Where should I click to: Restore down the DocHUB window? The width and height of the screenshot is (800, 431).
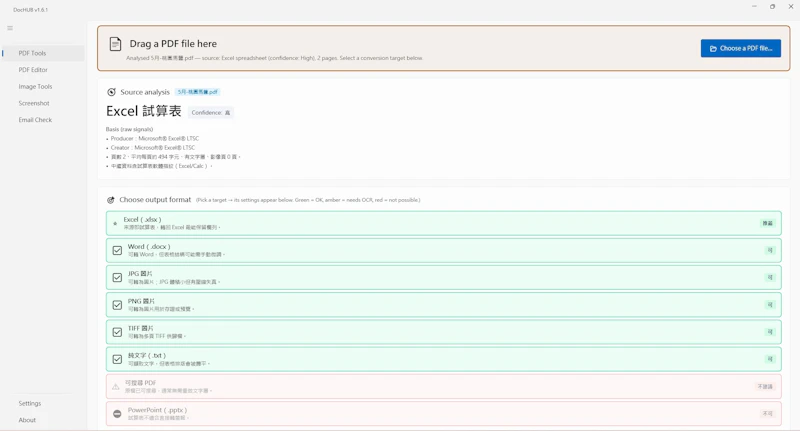coord(772,6)
